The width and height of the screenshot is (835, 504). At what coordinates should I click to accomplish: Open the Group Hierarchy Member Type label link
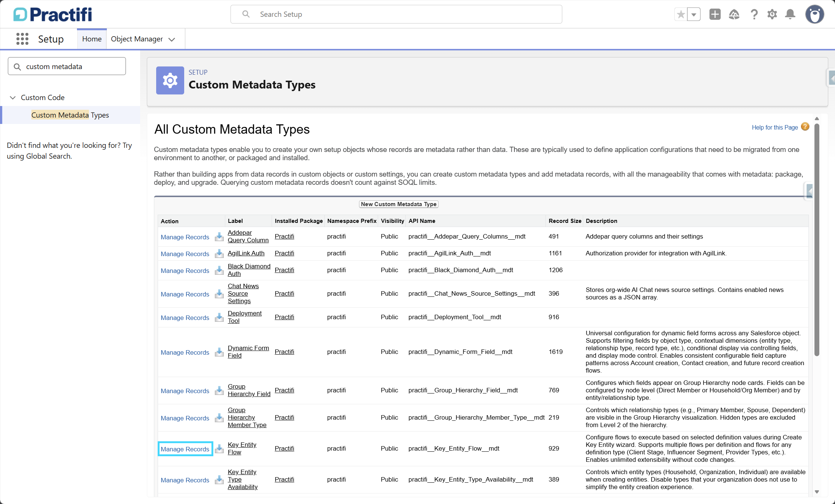pyautogui.click(x=247, y=417)
